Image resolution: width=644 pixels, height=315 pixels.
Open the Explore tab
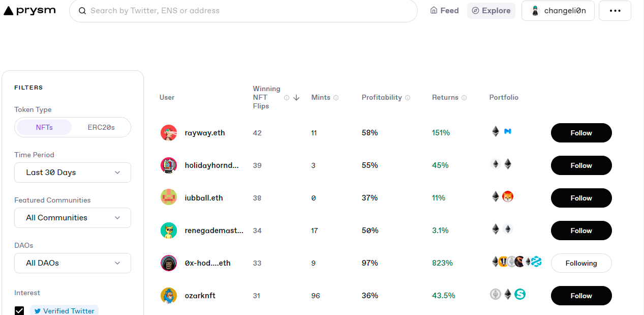(x=491, y=11)
